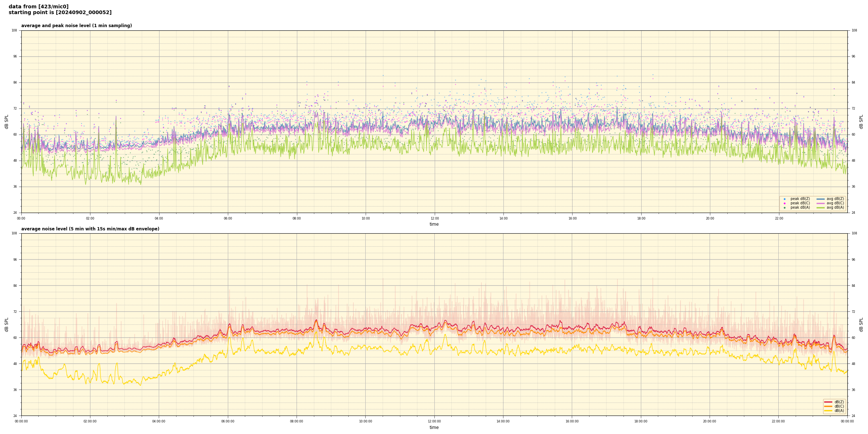Click the 18:00:00 tick label on lower chart

coord(641,421)
